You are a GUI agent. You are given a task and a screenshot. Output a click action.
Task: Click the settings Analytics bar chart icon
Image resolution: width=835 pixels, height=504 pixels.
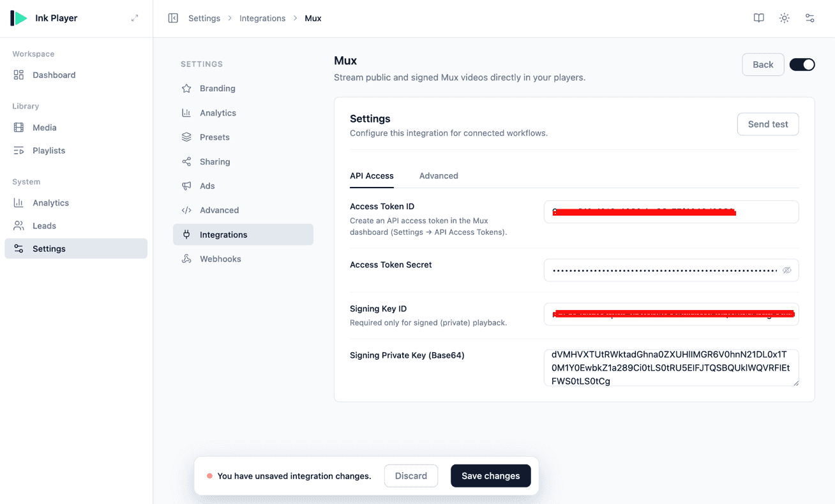(x=186, y=113)
